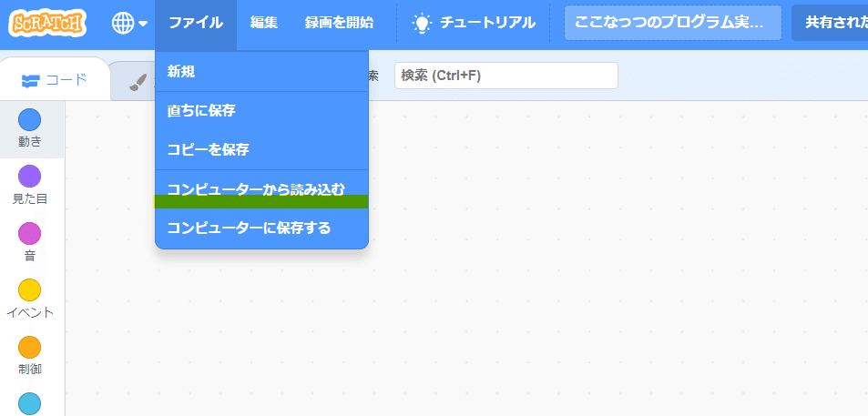Open the globe language selector
The width and height of the screenshot is (868, 416).
(x=129, y=23)
